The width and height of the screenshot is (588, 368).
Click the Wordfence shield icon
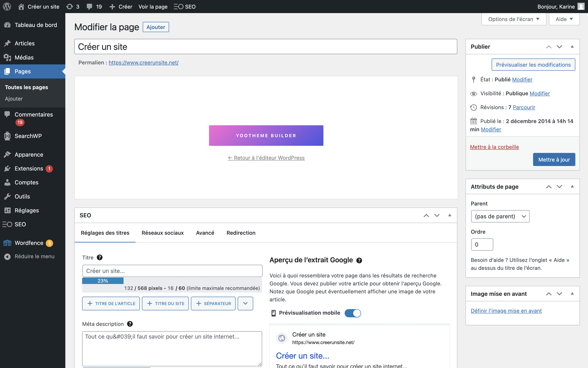pos(7,243)
